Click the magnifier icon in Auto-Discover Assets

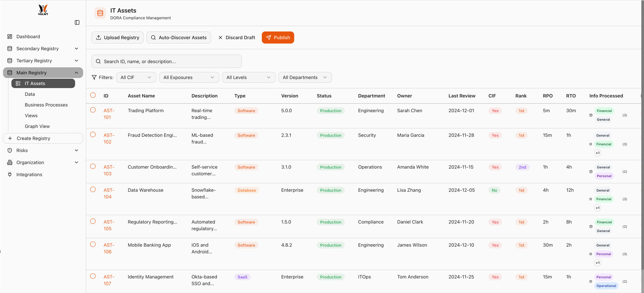(x=153, y=38)
